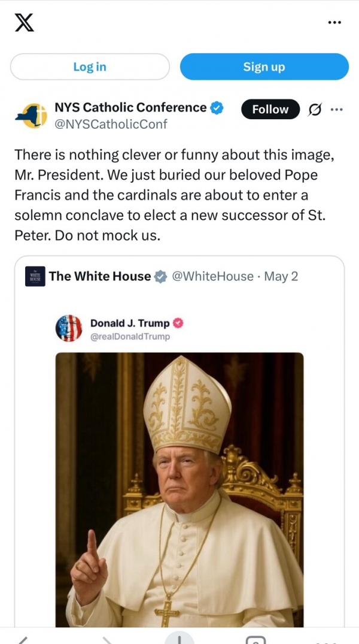Open the top-right three-dot menu

click(x=334, y=23)
